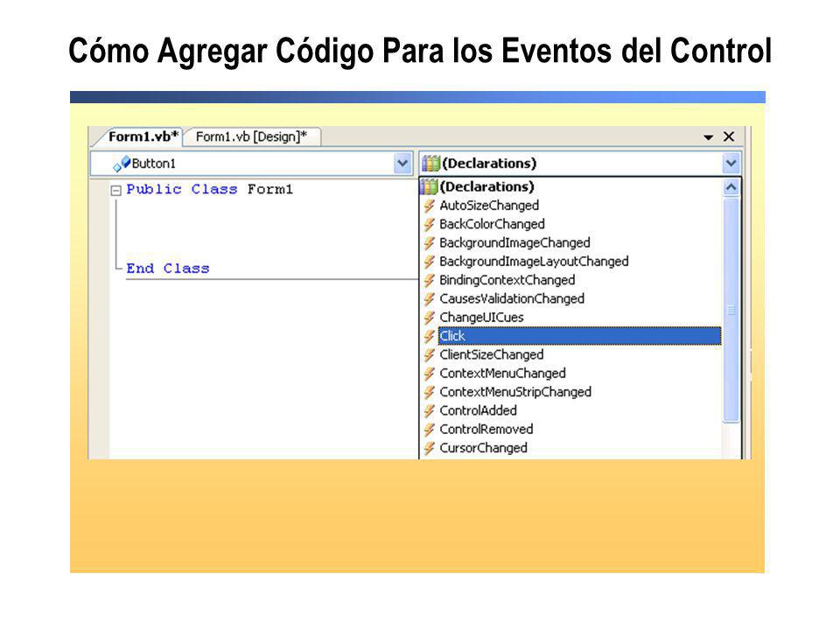840x630 pixels.
Task: Click lightning icon beside BackColorChanged
Action: 429,224
